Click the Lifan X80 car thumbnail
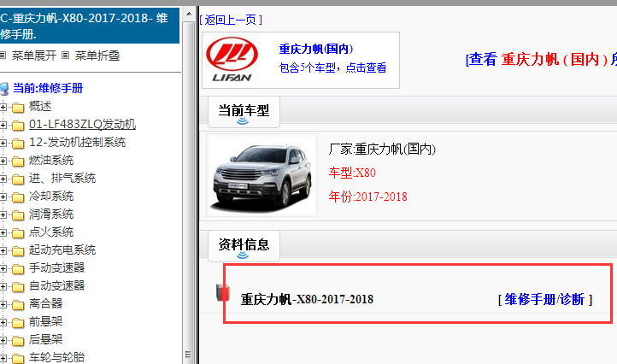617x364 pixels. [261, 175]
